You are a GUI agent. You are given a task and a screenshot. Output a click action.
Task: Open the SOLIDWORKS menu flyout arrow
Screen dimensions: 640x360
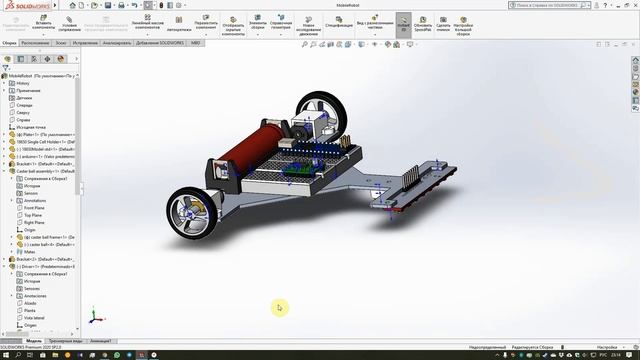(55, 5)
